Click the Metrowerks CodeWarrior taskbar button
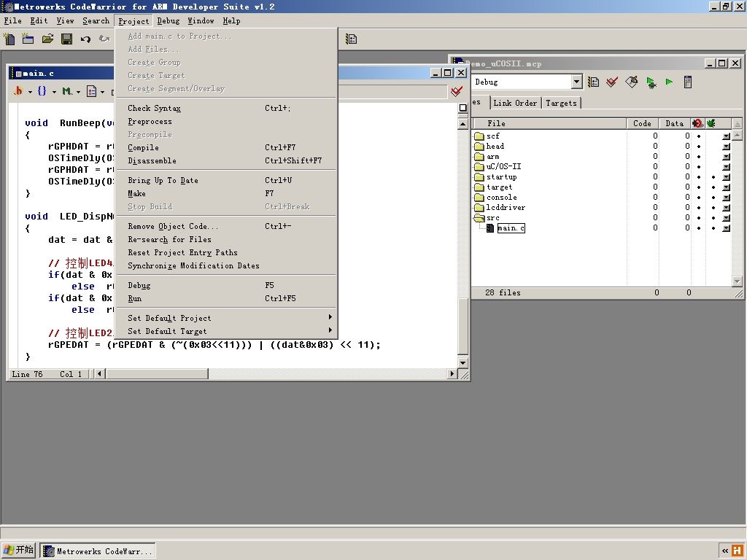The width and height of the screenshot is (747, 560). tap(98, 551)
